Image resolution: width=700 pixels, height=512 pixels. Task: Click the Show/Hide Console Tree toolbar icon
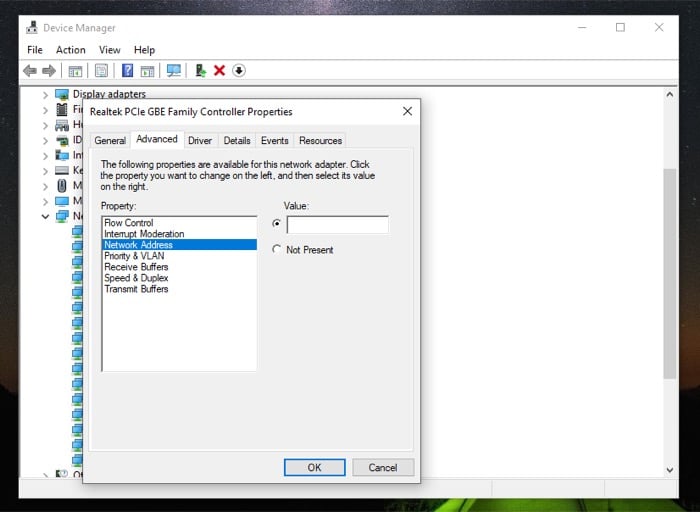[75, 71]
